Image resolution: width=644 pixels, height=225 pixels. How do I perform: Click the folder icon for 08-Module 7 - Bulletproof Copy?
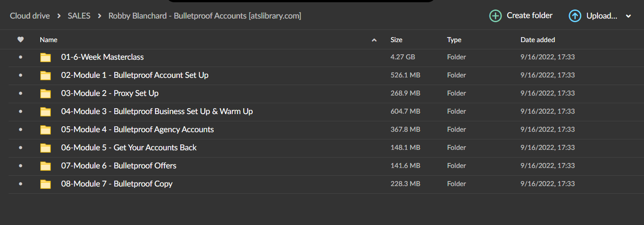45,184
